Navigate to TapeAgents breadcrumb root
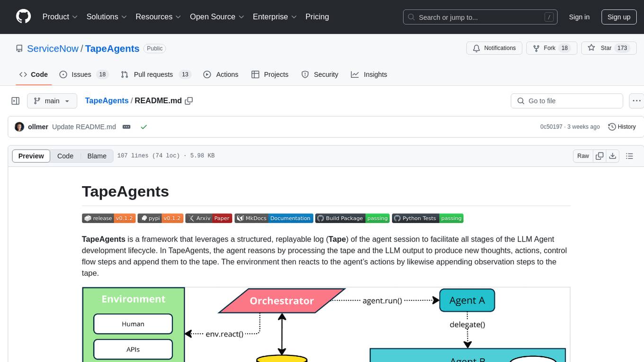 point(107,100)
